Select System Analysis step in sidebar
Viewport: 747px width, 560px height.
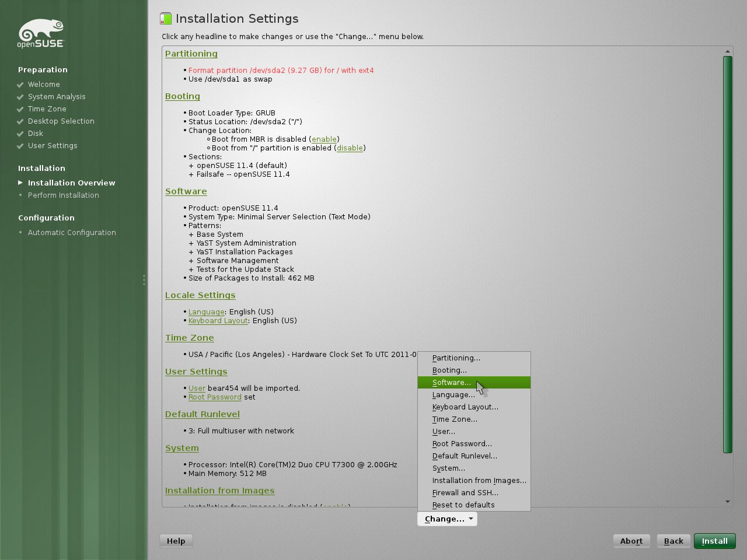pos(57,97)
